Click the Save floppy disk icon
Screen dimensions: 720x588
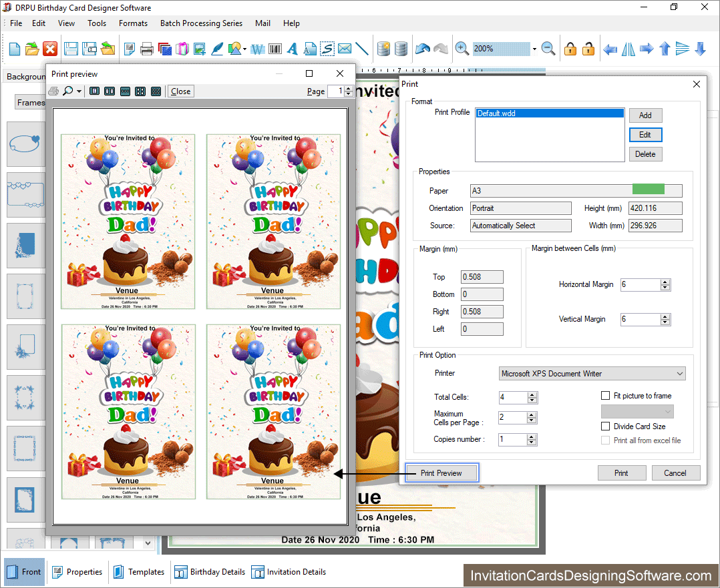pyautogui.click(x=71, y=49)
